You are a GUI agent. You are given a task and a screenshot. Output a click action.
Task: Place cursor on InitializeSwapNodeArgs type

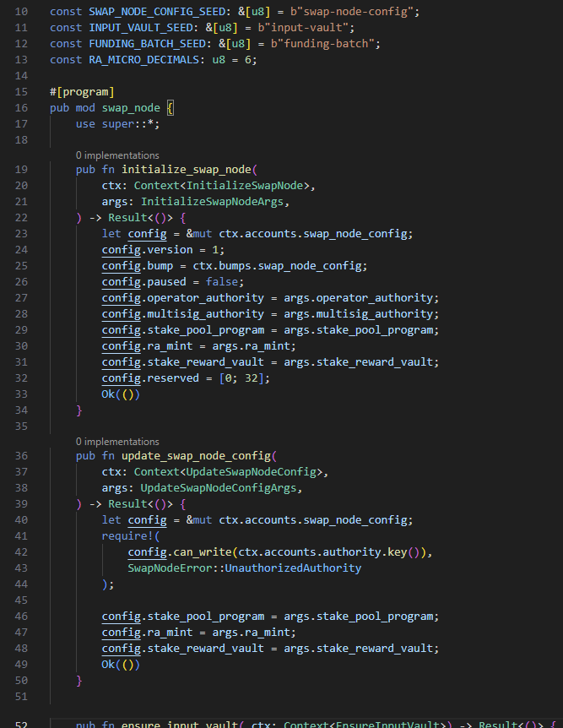(x=212, y=202)
